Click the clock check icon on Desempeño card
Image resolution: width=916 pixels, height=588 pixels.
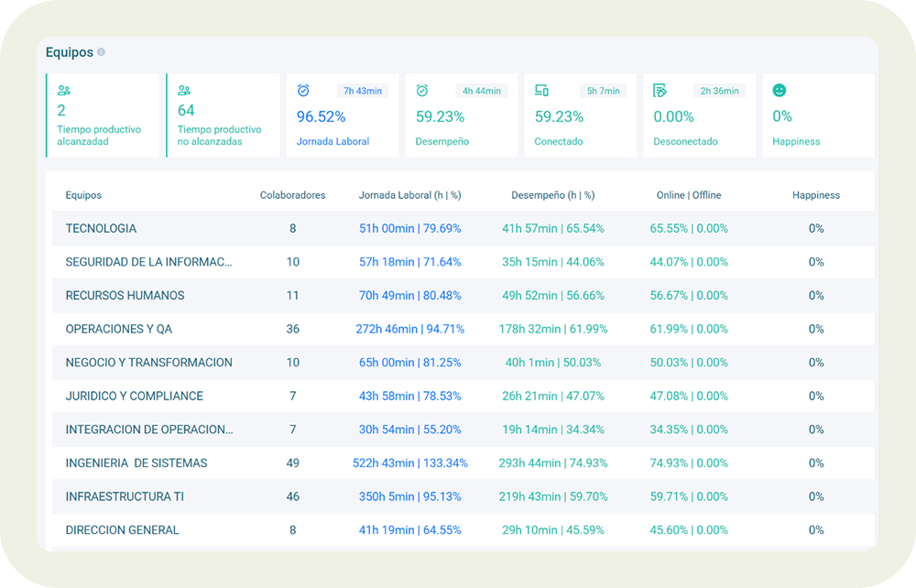tap(422, 91)
